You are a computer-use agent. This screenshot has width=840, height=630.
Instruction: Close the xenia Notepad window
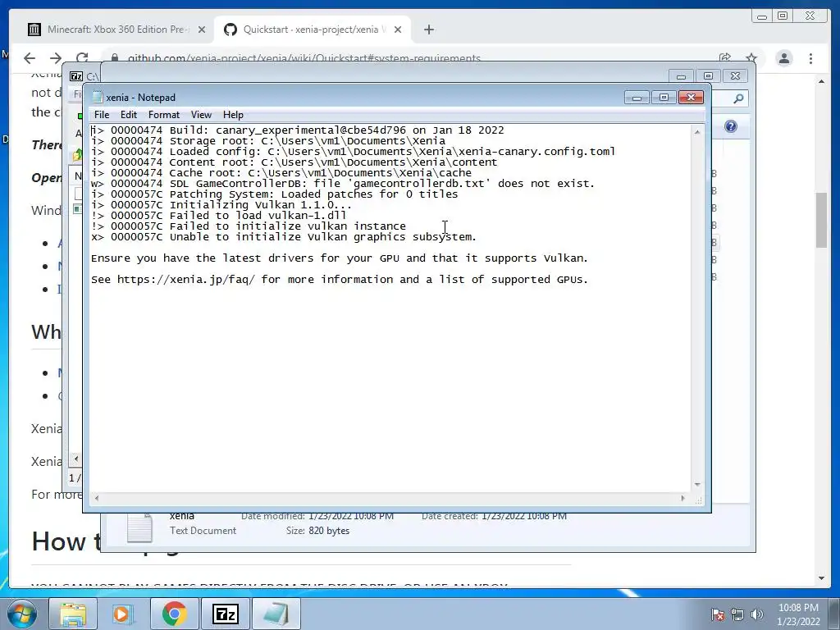(691, 98)
